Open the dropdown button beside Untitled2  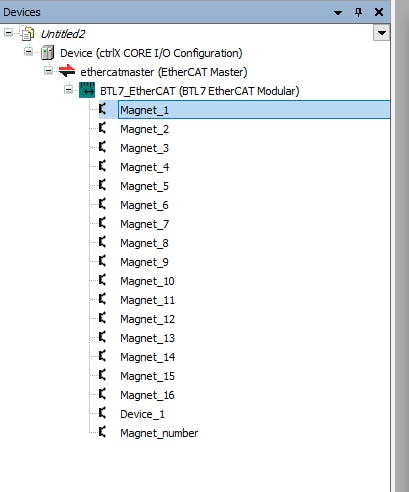click(x=381, y=33)
